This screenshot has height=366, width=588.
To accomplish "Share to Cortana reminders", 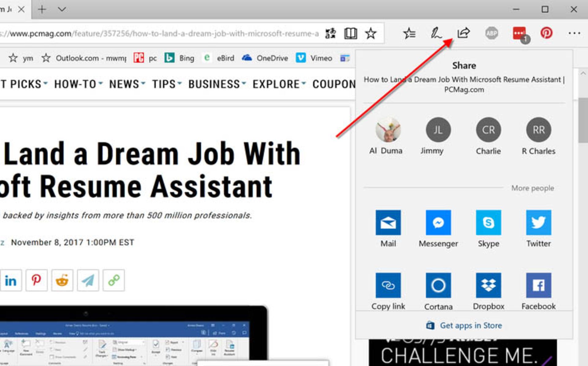I will tap(438, 291).
